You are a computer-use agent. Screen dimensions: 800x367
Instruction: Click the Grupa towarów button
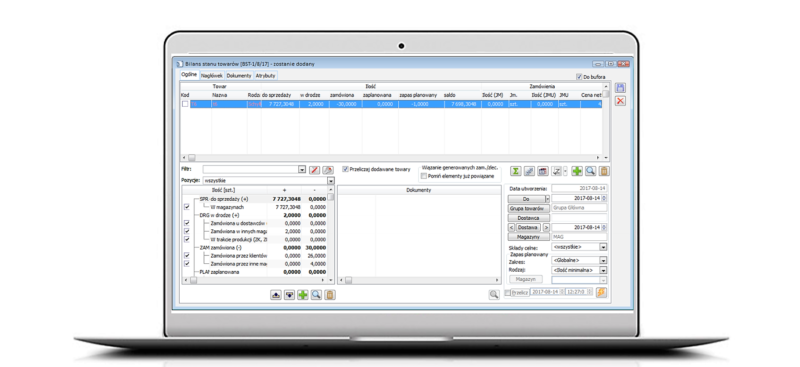529,208
